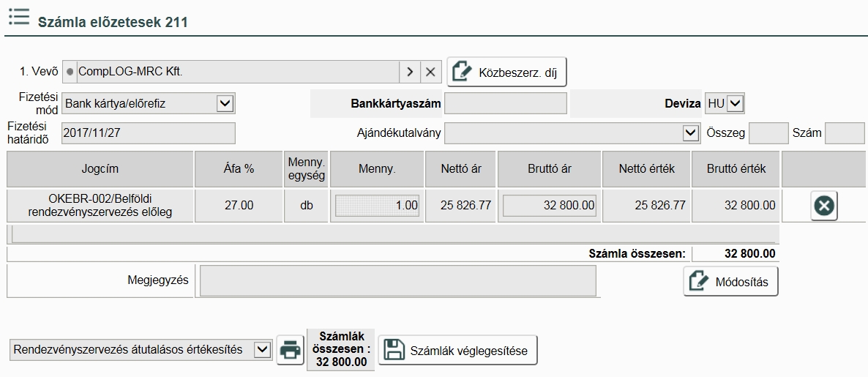Click the Megjegyzés notes field
Image resolution: width=868 pixels, height=377 pixels.
397,281
